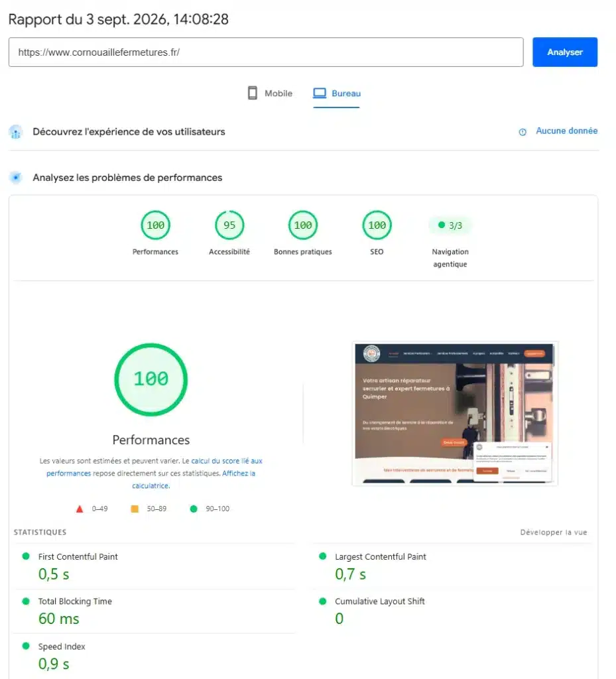Viewport: 616px width, 679px height.
Task: Open the Navigation agentique 3/3 badge
Action: tap(450, 225)
